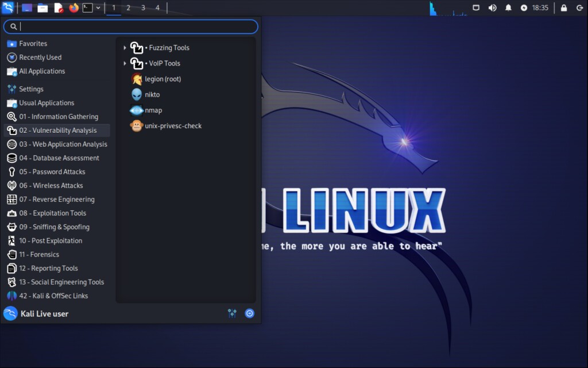Switch to workspace 2
Image resolution: width=588 pixels, height=368 pixels.
click(x=128, y=7)
